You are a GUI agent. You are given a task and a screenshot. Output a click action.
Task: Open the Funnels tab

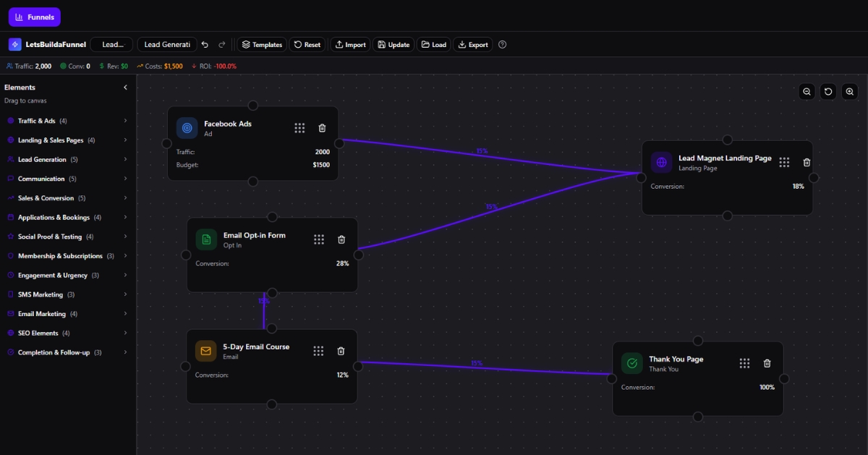(x=35, y=17)
